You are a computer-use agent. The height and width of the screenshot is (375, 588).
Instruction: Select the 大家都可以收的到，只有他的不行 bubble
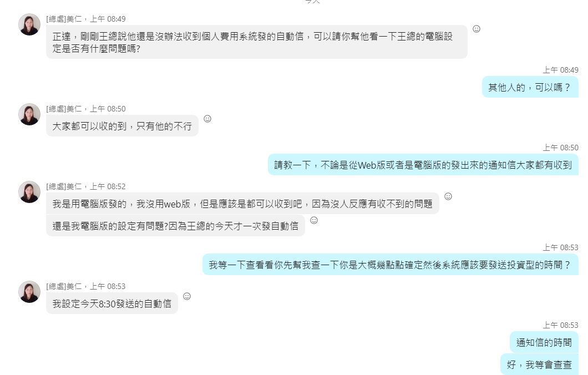(x=122, y=125)
